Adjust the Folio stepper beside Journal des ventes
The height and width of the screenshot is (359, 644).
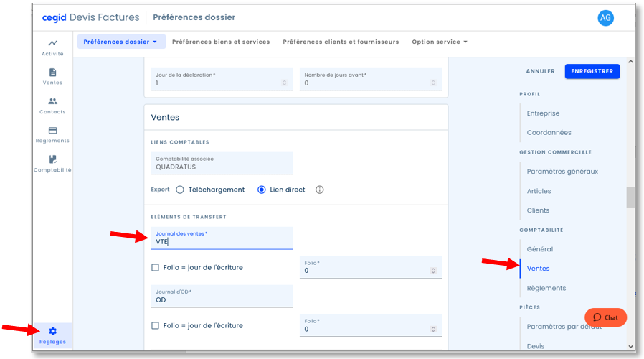pyautogui.click(x=433, y=271)
